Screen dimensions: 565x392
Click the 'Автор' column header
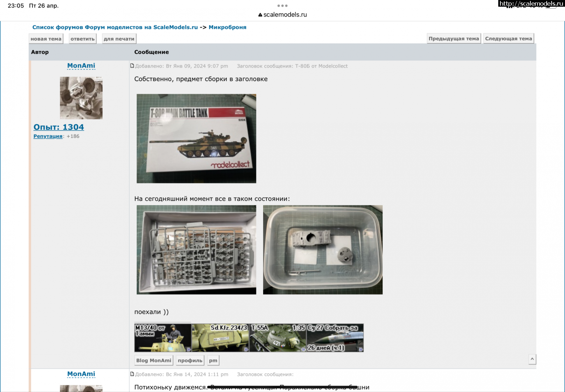point(40,52)
